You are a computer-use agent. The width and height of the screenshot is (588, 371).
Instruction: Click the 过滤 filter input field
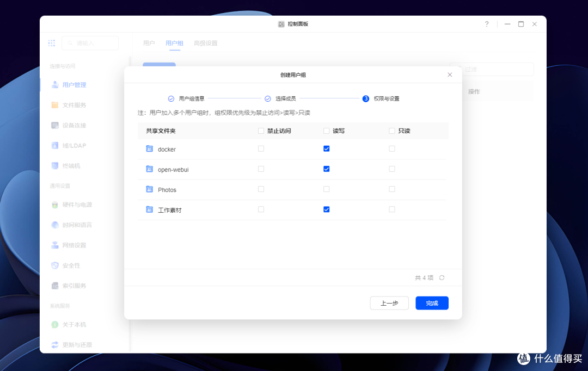(x=492, y=69)
